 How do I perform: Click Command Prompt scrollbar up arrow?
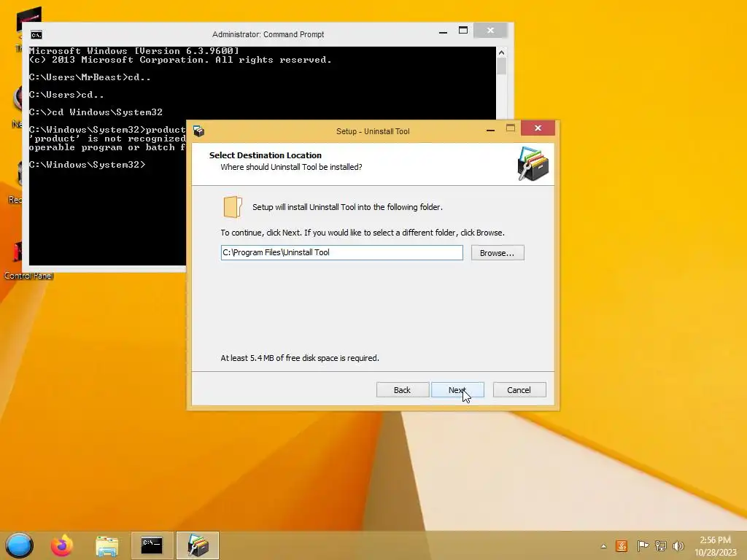[x=501, y=52]
